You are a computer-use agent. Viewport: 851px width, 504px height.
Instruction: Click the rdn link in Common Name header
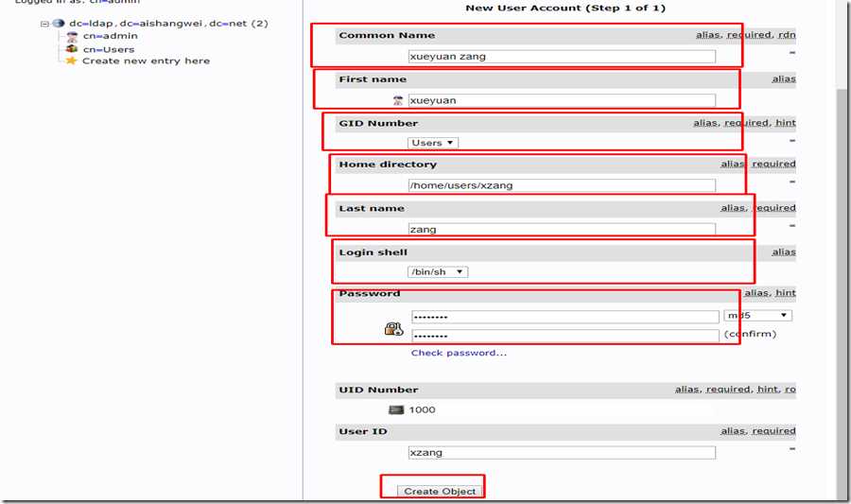point(787,35)
